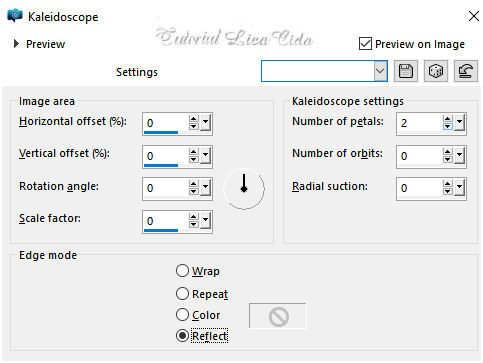
Task: Toggle the Preview on Image checkbox
Action: (x=365, y=44)
